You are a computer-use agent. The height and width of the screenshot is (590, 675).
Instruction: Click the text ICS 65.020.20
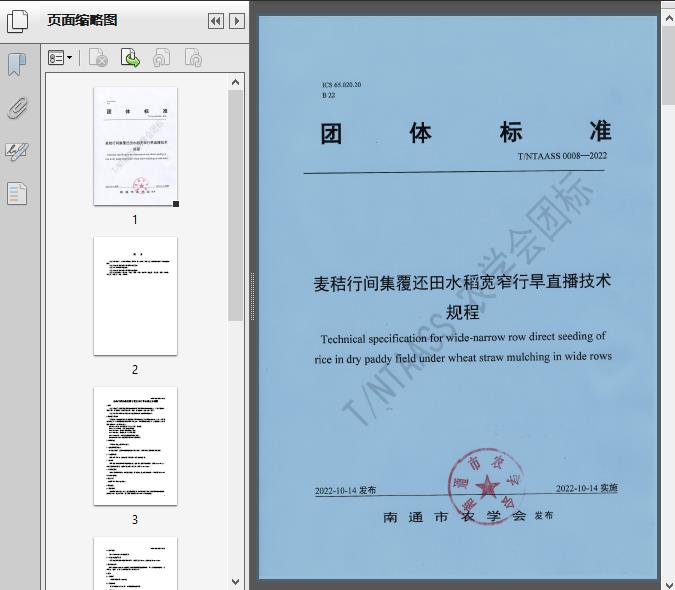[341, 85]
